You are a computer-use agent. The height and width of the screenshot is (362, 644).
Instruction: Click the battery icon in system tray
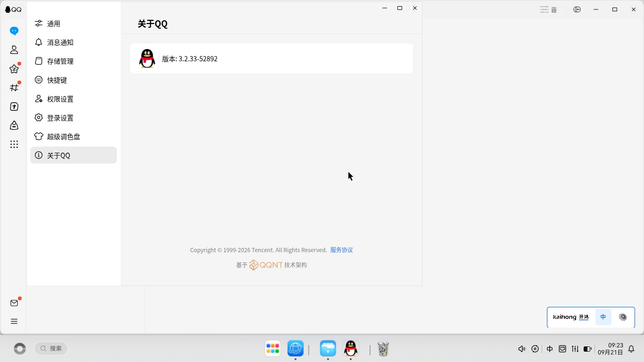[x=587, y=349]
